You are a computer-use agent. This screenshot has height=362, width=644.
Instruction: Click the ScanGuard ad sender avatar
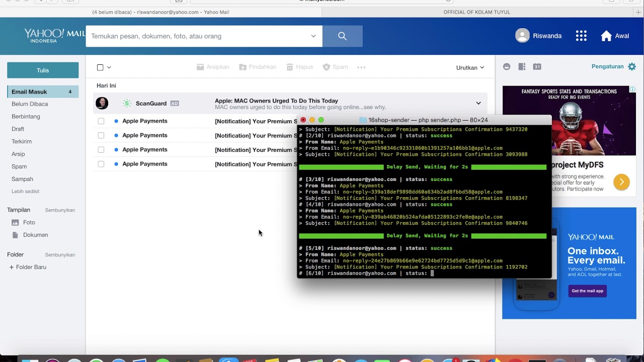102,103
